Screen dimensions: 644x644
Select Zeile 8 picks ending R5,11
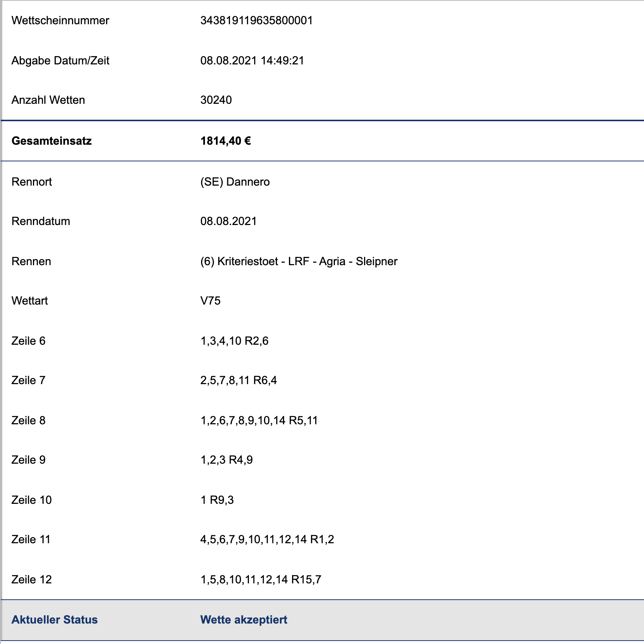click(259, 420)
